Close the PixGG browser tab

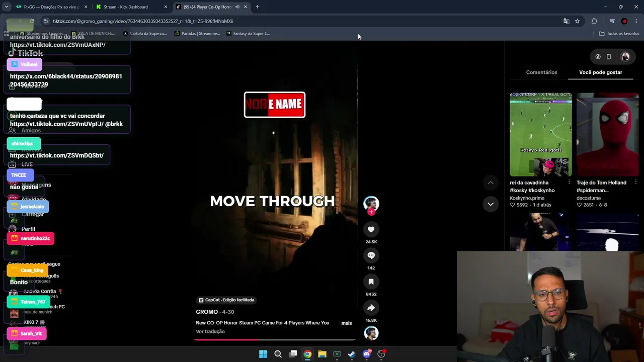[x=86, y=7]
